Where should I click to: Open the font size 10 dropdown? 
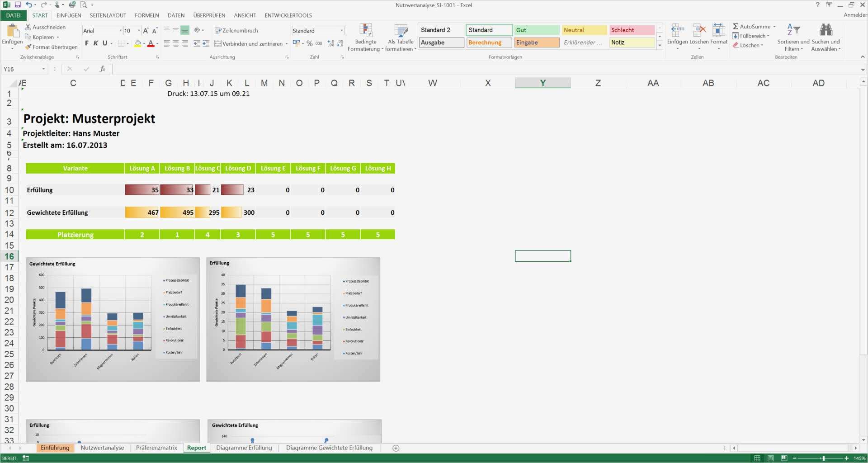(138, 30)
